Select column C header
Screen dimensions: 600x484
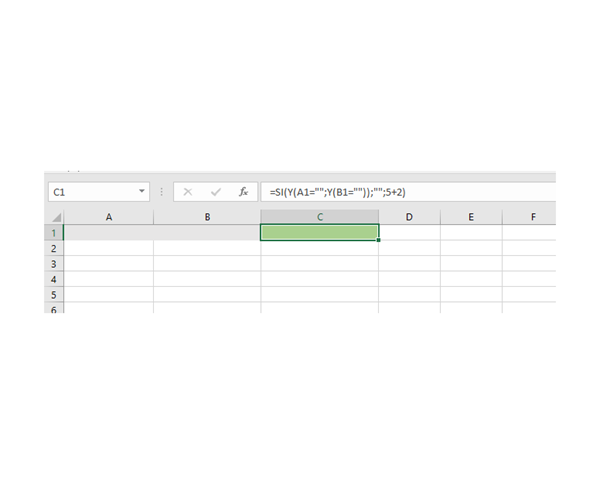point(320,217)
